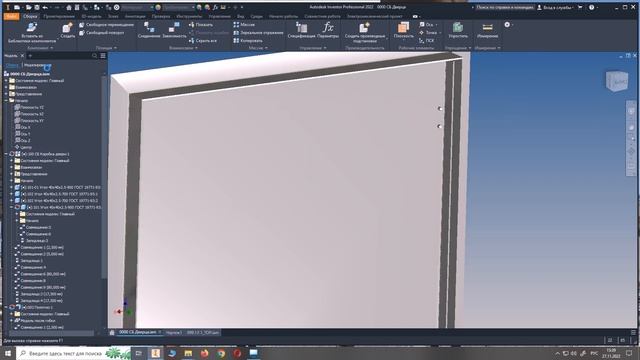Click the Упростить tool
Screen dimensions: 640x360
click(x=458, y=30)
